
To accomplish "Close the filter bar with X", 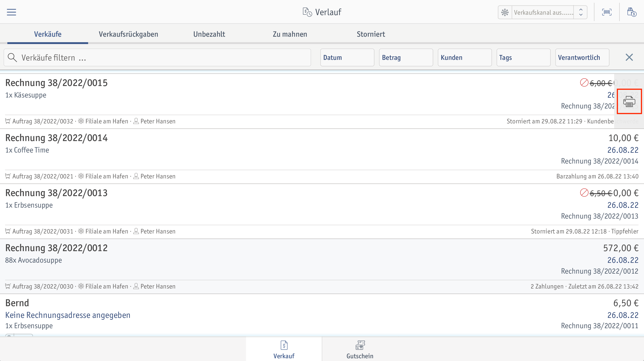I will (x=629, y=58).
